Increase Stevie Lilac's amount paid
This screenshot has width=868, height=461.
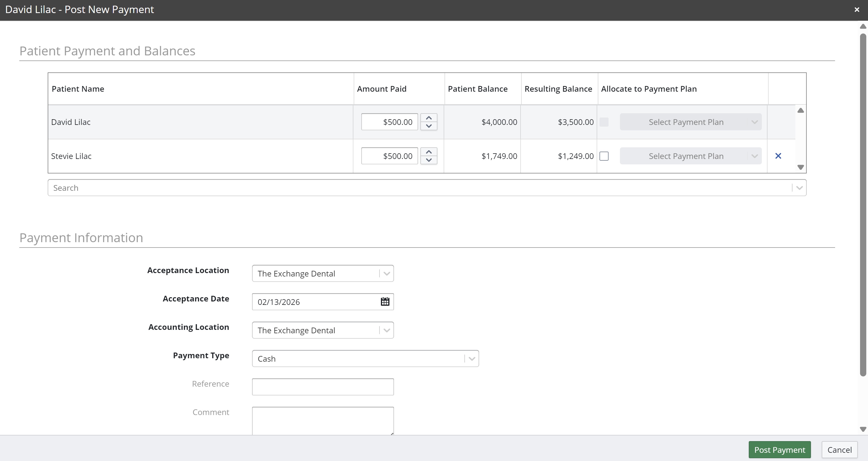click(429, 152)
